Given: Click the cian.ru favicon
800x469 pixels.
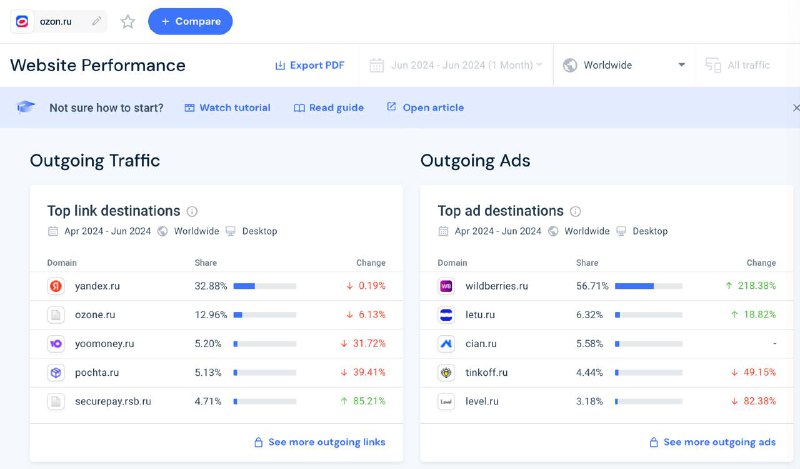Looking at the screenshot, I should (446, 343).
